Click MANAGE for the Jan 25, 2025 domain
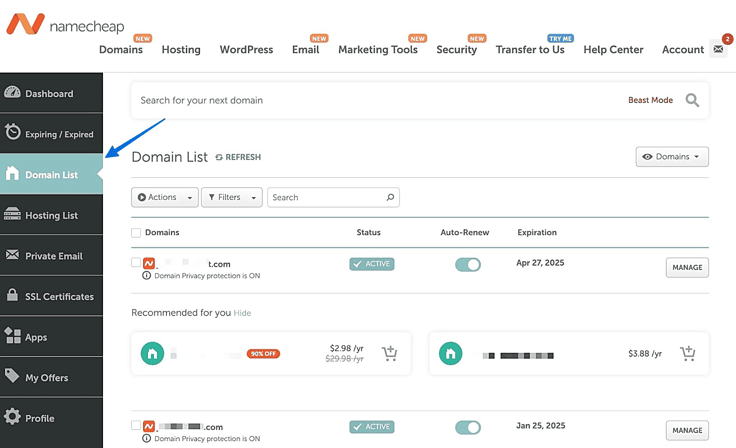Image resolution: width=736 pixels, height=448 pixels. (687, 430)
